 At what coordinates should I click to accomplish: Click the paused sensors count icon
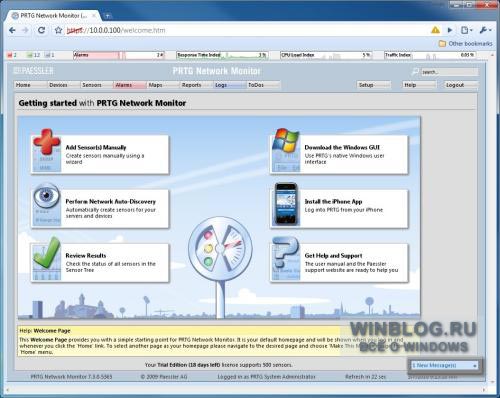(49, 55)
